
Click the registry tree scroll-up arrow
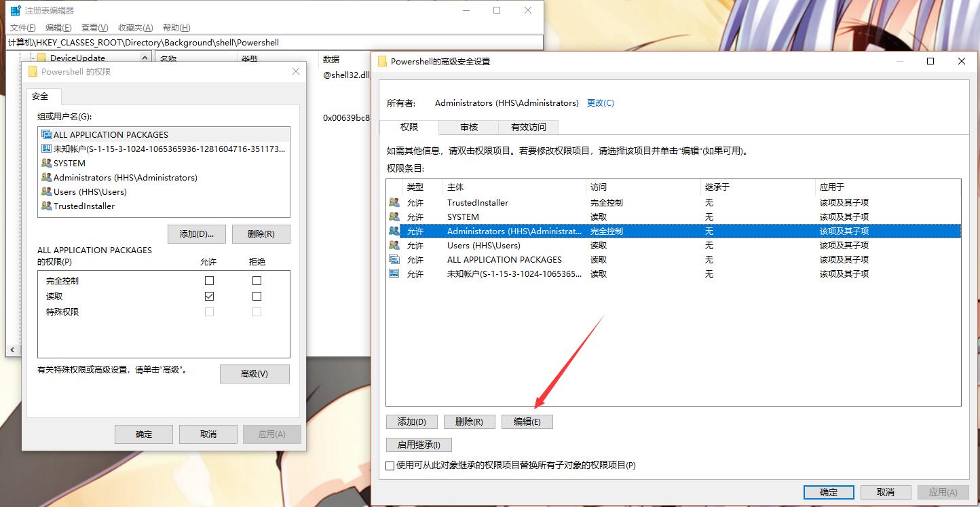[145, 58]
